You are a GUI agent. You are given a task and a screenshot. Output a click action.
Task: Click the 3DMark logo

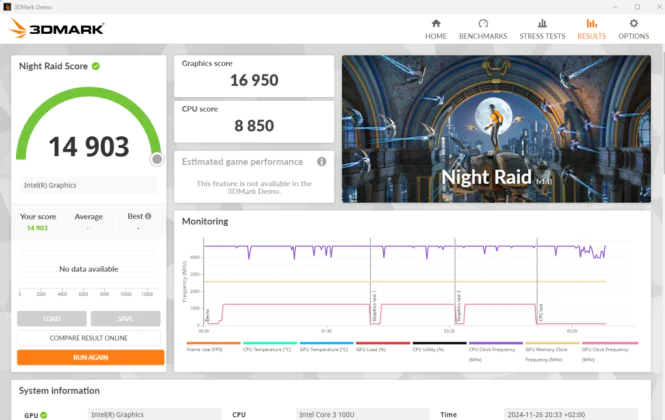point(56,28)
